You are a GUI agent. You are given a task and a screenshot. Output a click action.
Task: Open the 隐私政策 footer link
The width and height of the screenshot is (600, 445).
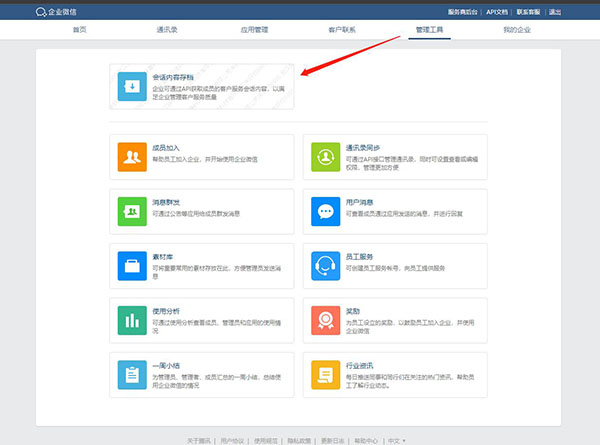[x=299, y=441]
